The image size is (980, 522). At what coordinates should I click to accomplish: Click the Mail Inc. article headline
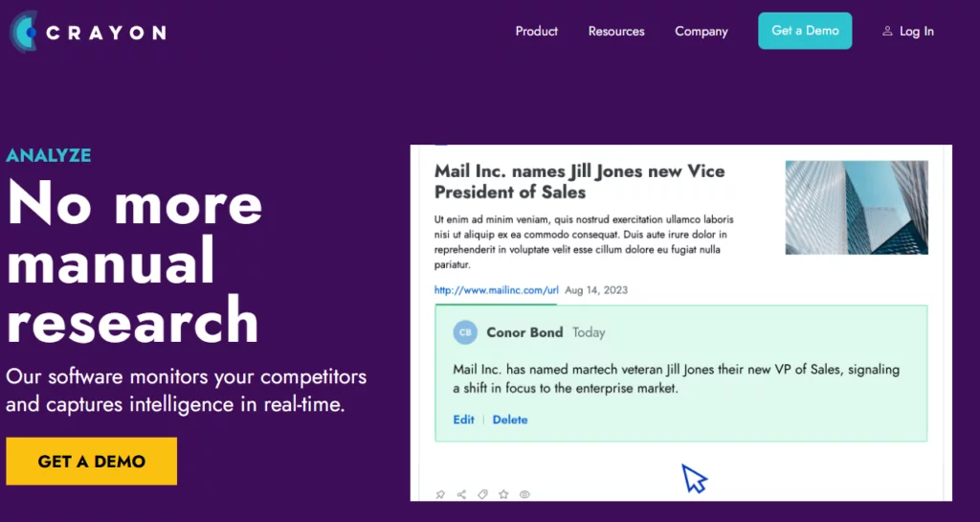(x=580, y=181)
